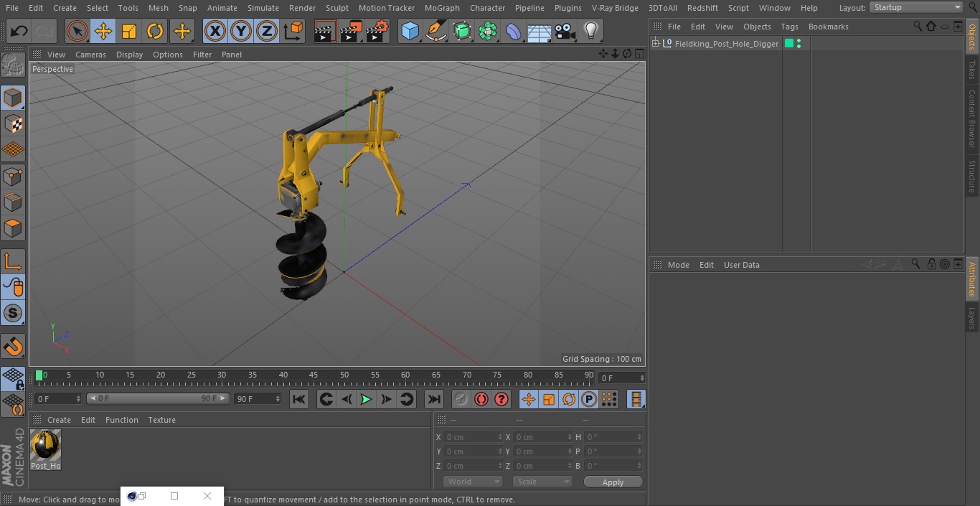Open the Scale mode dropdown
980x506 pixels.
tap(542, 482)
